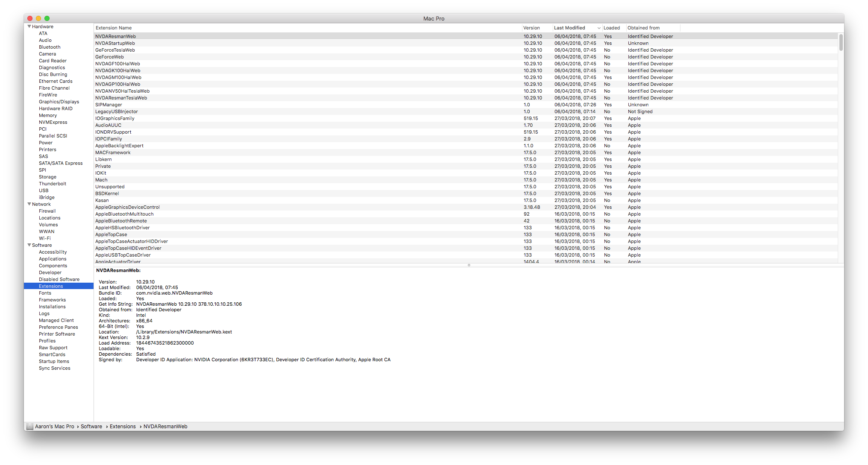Click Extensions in the path bar
Viewport: 868px width, 465px height.
(123, 427)
